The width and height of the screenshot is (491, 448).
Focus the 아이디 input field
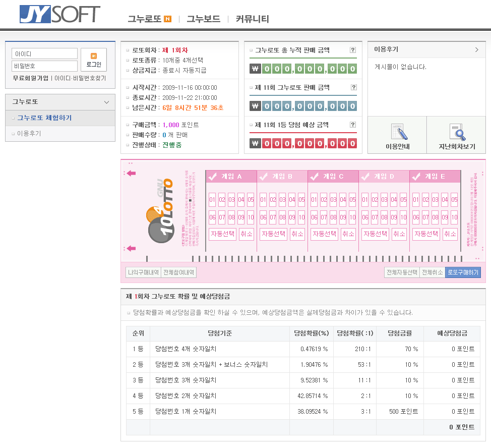[x=45, y=53]
